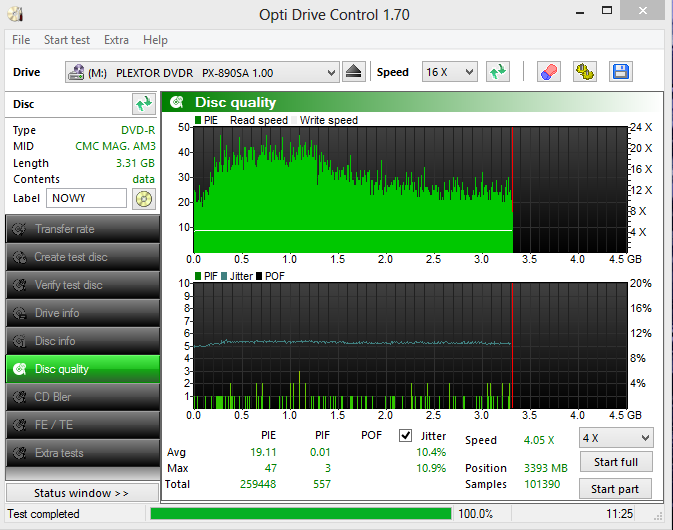Click the green test progress bar
This screenshot has height=530, width=673.
(301, 513)
